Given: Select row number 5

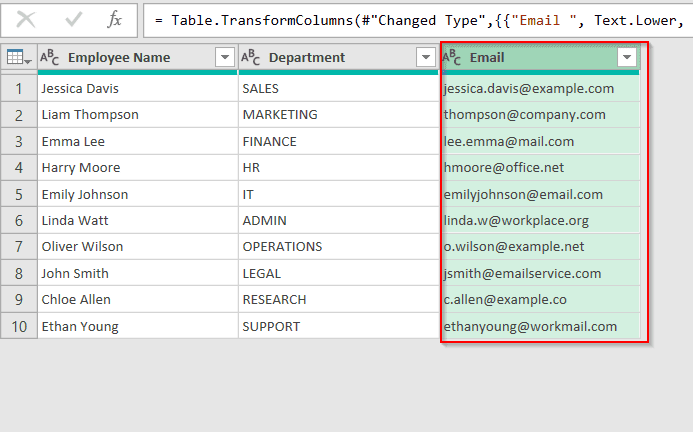Looking at the screenshot, I should coord(19,194).
